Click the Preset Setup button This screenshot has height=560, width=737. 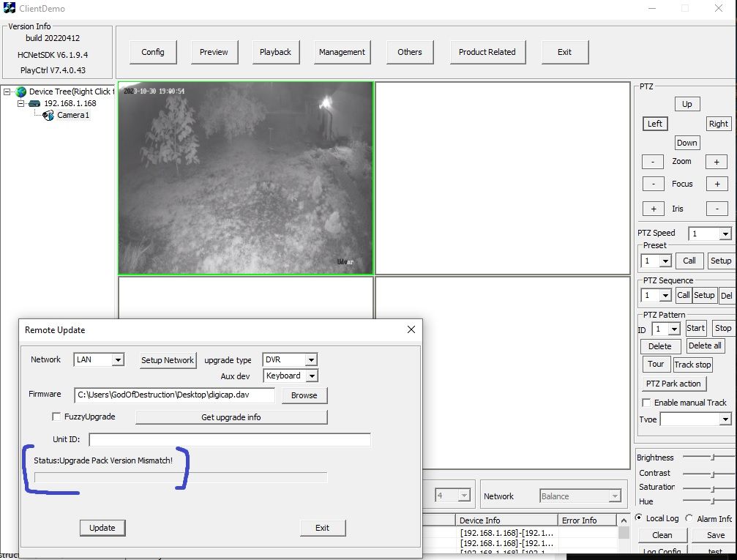tap(721, 261)
